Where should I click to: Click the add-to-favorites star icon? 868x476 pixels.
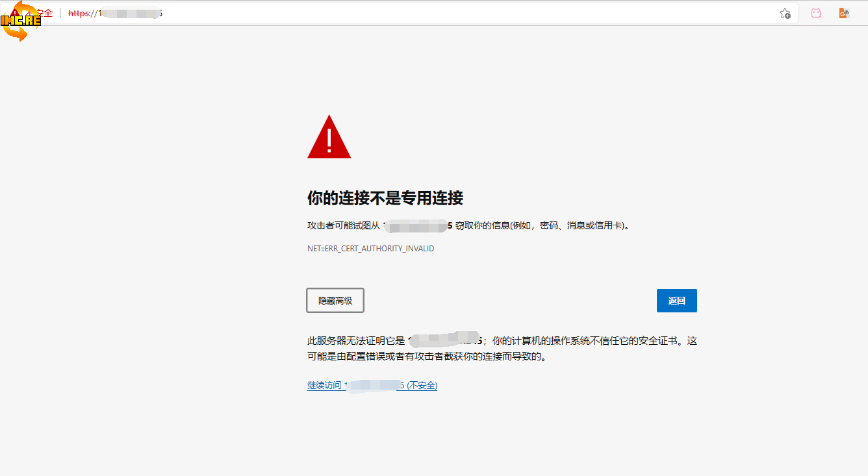[x=785, y=13]
